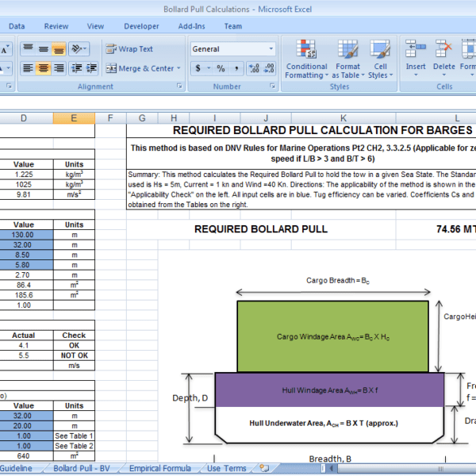The image size is (476, 476).
Task: Select the cell with value 185.6
Action: tap(26, 295)
